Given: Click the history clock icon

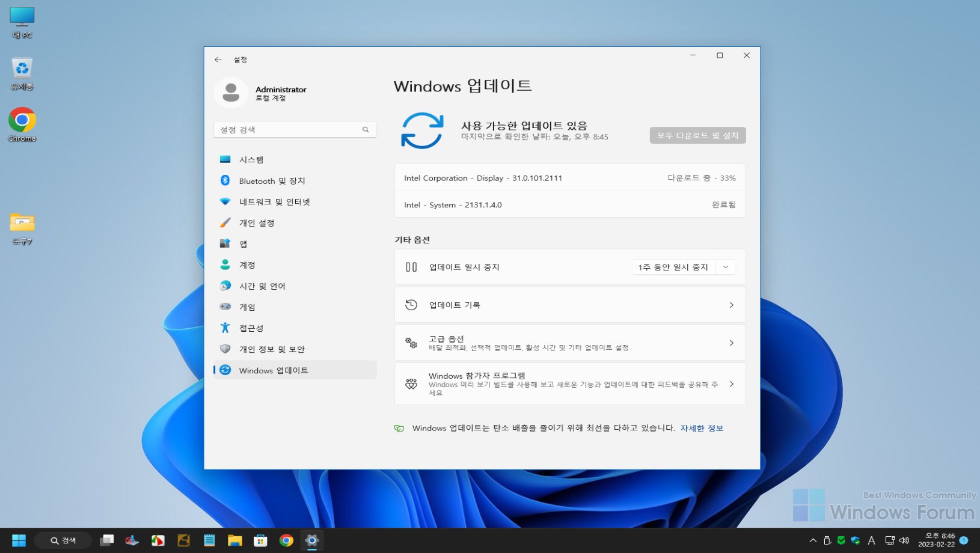Looking at the screenshot, I should pos(411,305).
